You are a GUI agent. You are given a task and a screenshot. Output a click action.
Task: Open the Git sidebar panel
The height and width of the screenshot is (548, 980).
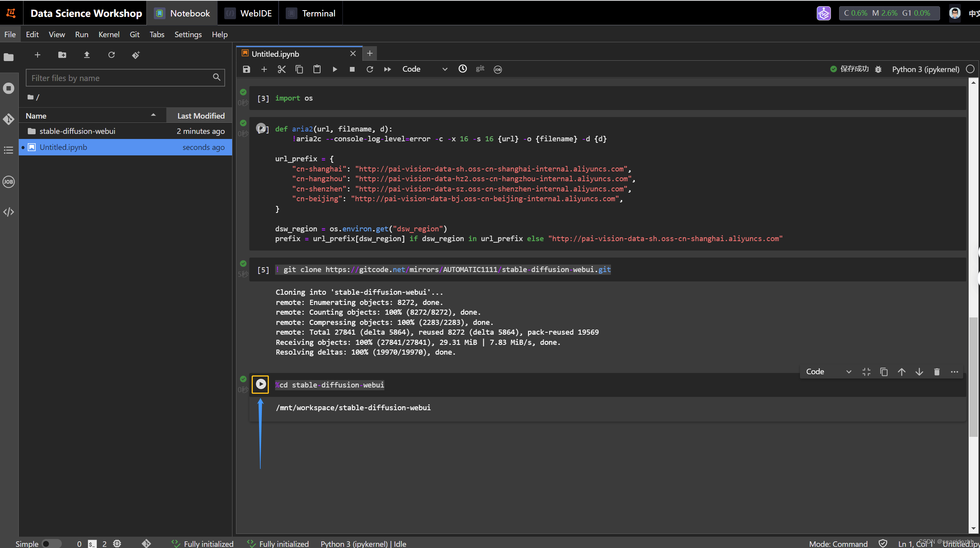pyautogui.click(x=9, y=119)
